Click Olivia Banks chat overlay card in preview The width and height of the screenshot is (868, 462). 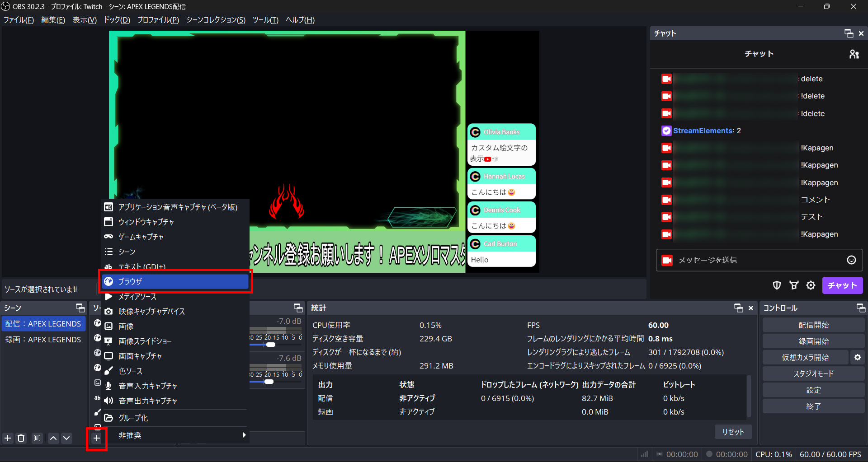[x=501, y=145]
